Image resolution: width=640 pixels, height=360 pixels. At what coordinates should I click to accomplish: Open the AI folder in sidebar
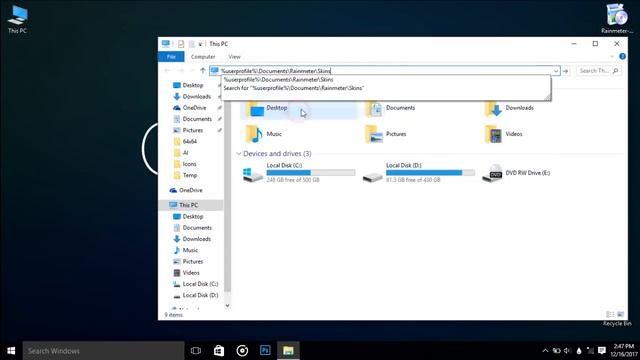185,153
